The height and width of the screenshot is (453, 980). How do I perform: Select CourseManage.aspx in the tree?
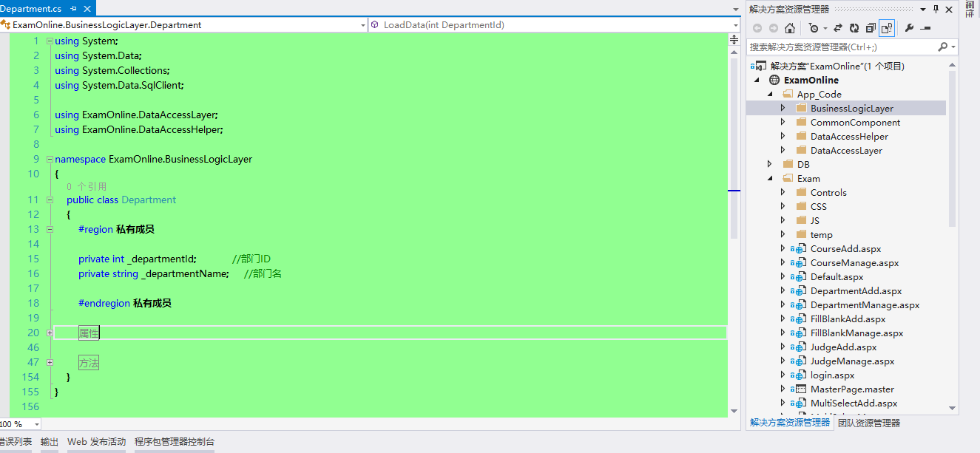(854, 262)
